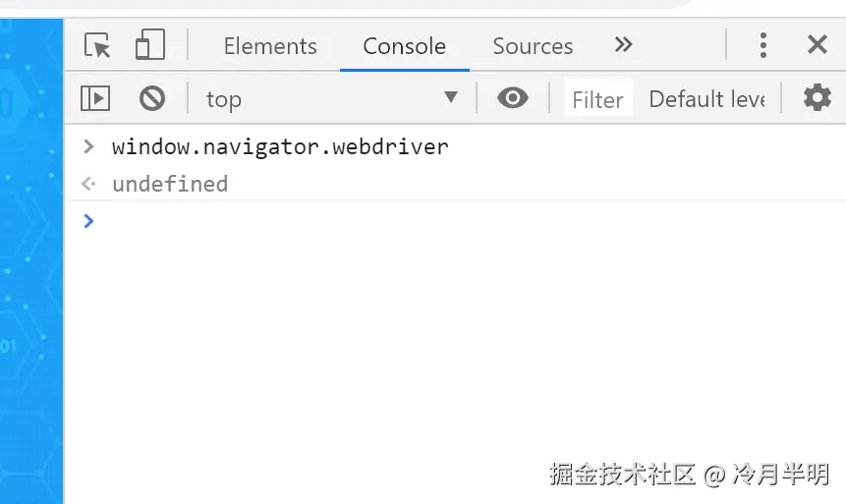The width and height of the screenshot is (846, 504).
Task: Open the three-dot customize DevTools menu
Action: click(763, 45)
